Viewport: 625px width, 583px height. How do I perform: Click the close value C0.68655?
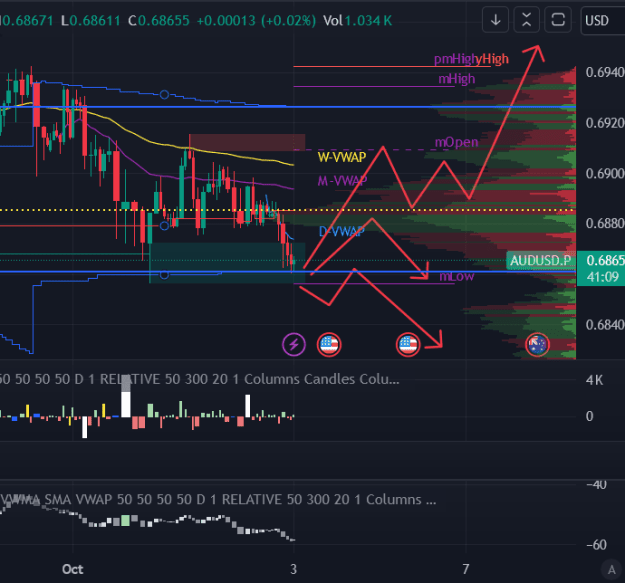159,21
